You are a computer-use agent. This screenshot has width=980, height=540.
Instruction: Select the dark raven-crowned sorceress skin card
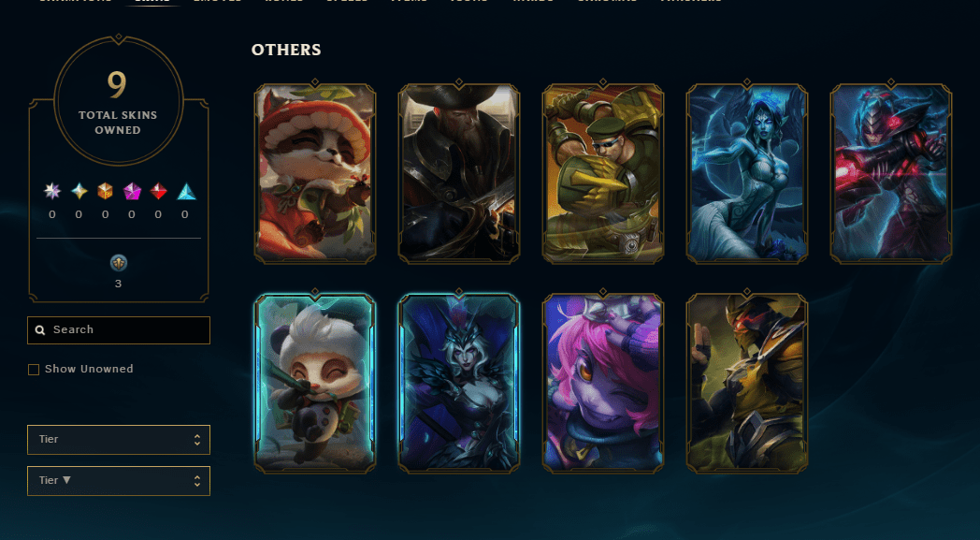pyautogui.click(x=459, y=383)
